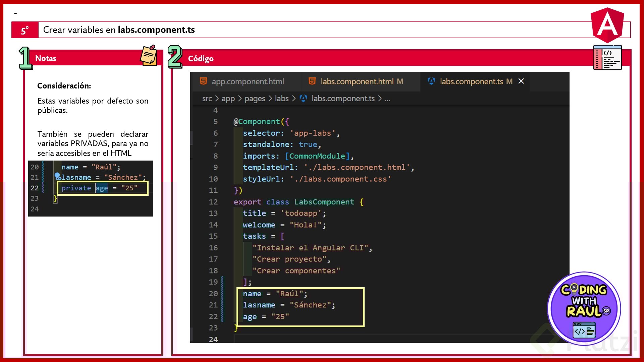Expand the labs folder breadcrumb
This screenshot has width=644, height=362.
(281, 99)
